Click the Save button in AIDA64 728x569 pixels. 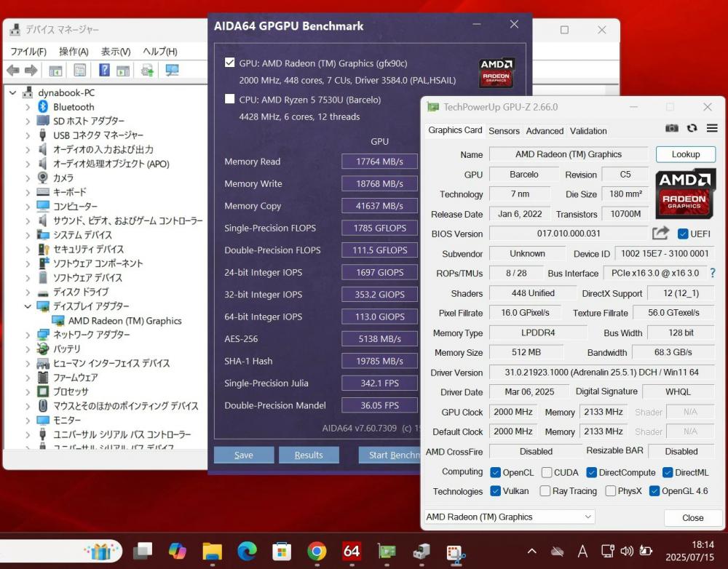coord(244,455)
